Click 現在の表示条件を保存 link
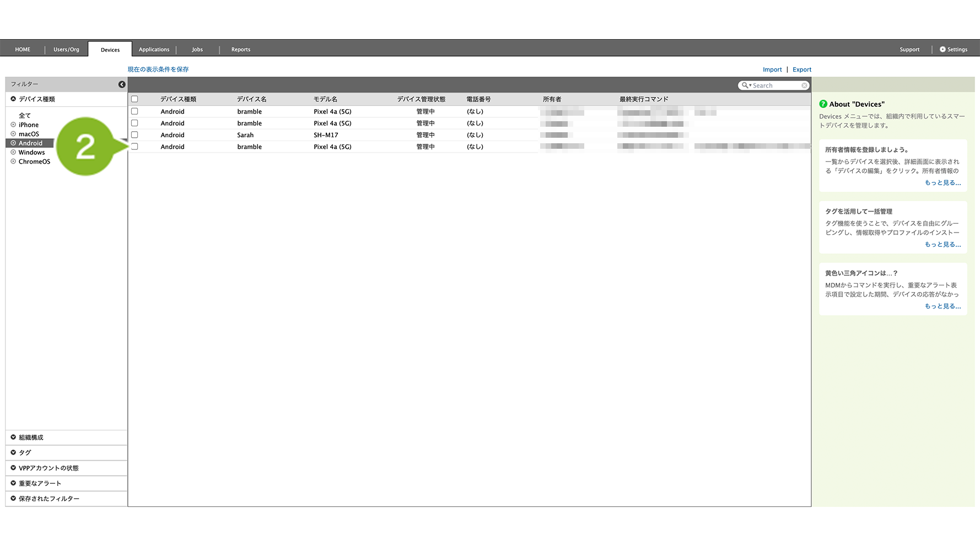 click(158, 69)
